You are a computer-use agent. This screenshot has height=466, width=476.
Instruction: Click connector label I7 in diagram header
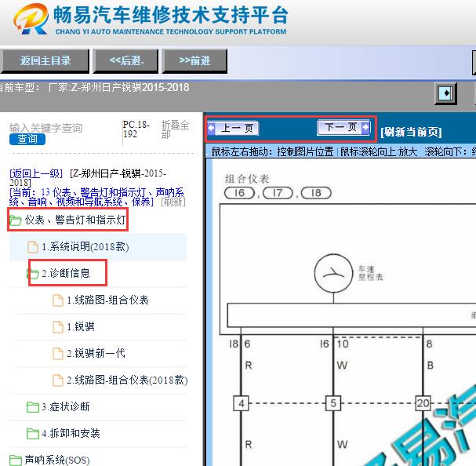(x=278, y=193)
